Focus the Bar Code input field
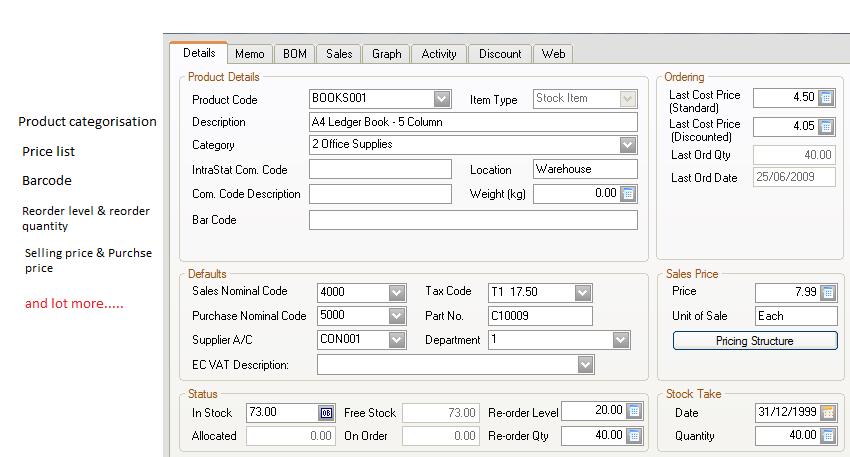 tap(473, 220)
